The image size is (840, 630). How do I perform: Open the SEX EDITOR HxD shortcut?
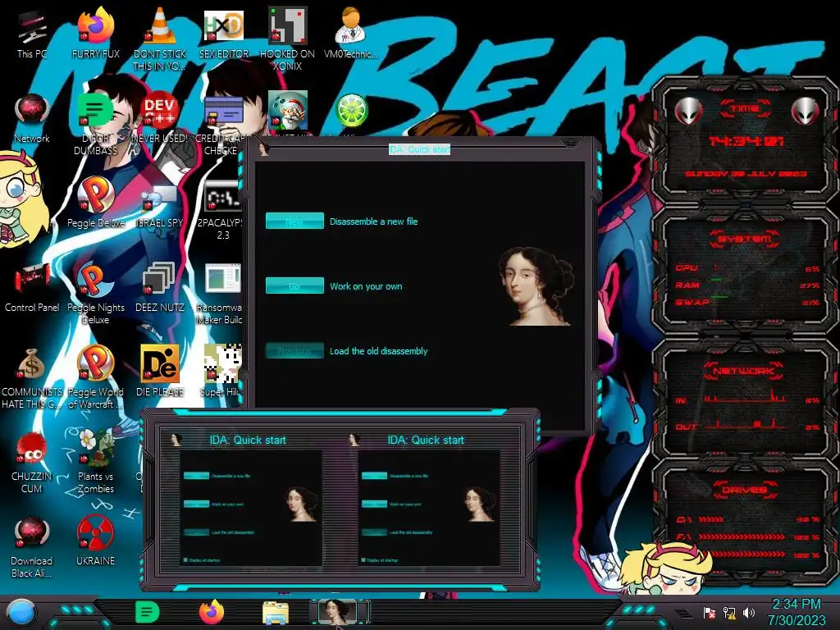coord(224,34)
